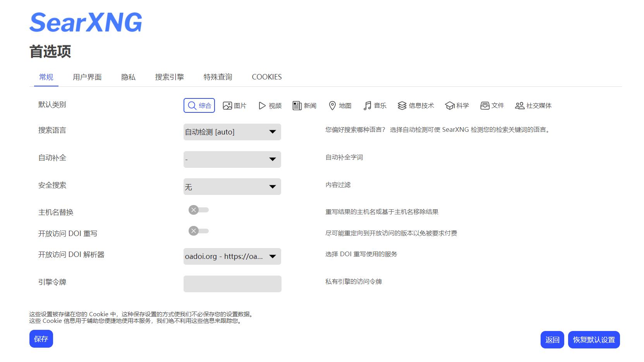Select the 综合 general category icon
Screen dimensions: 644x362
(x=192, y=105)
